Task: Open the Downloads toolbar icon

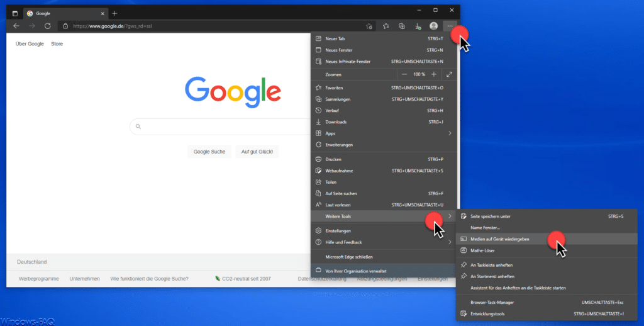Action: (418, 26)
